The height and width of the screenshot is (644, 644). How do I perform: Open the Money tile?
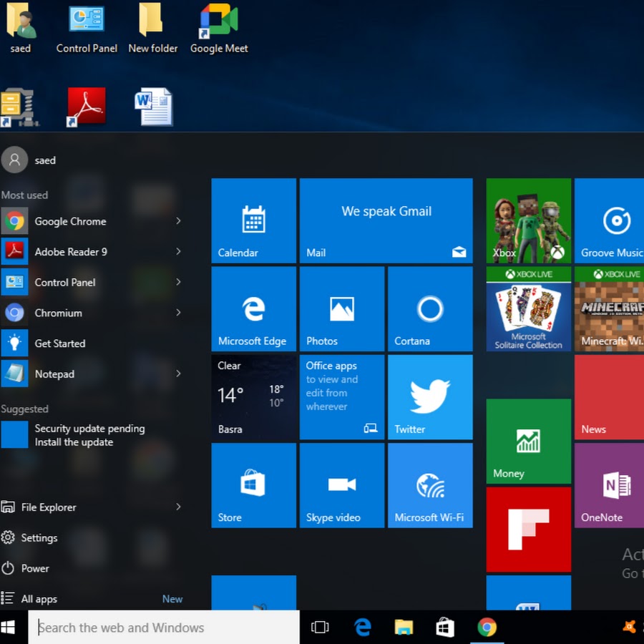528,441
